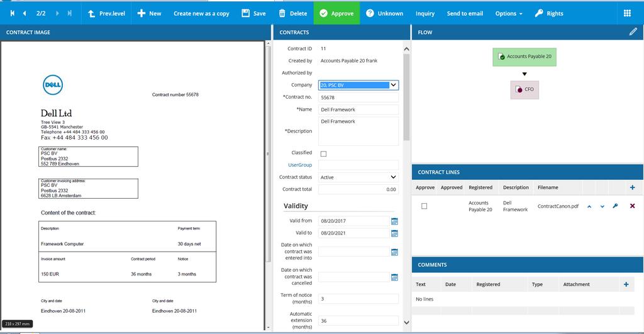Open the app grid menu icon

pyautogui.click(x=627, y=13)
